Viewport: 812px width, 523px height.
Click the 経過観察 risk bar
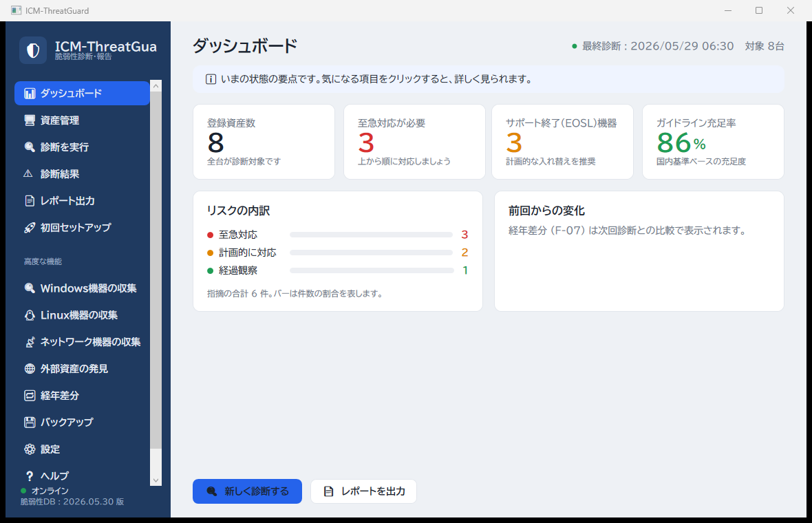pyautogui.click(x=372, y=270)
